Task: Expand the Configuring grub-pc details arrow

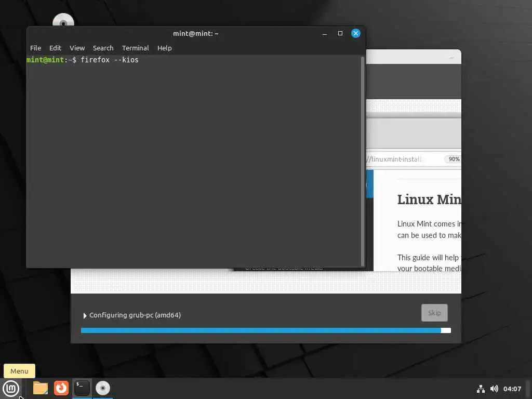Action: coord(85,315)
